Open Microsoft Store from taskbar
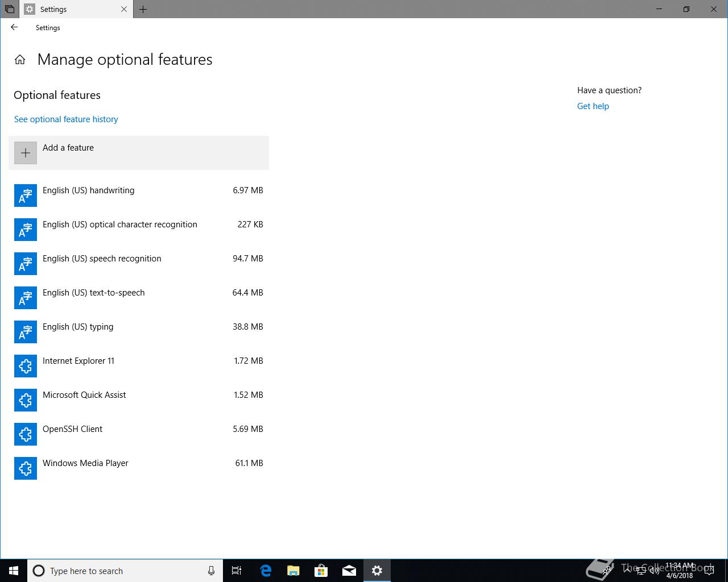 (x=321, y=571)
